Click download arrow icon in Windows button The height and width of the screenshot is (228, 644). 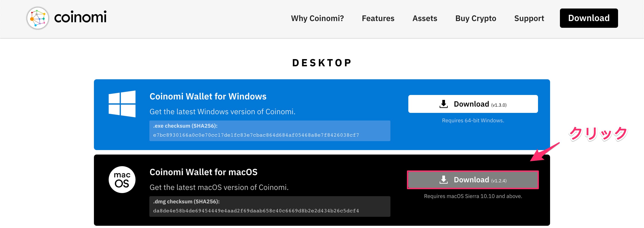443,104
